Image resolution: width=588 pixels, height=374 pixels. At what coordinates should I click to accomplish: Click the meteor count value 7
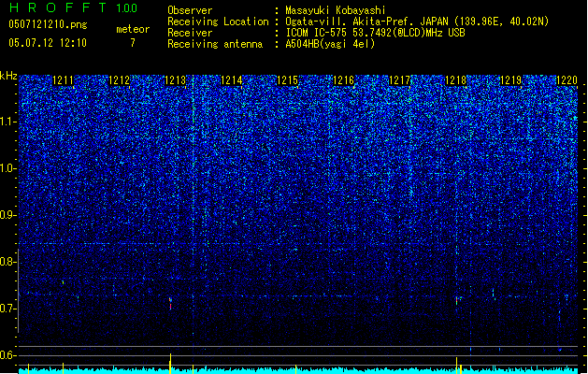coord(133,43)
